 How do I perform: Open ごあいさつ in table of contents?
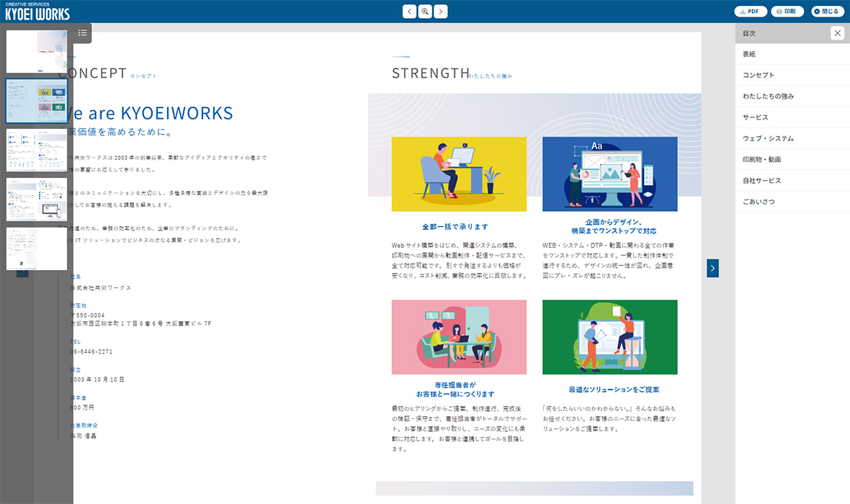(792, 202)
